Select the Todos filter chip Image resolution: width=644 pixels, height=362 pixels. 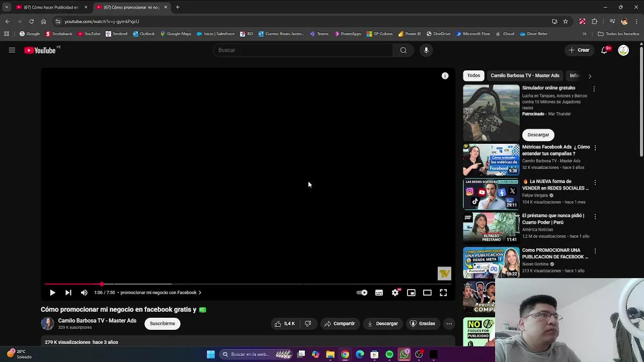pyautogui.click(x=473, y=75)
